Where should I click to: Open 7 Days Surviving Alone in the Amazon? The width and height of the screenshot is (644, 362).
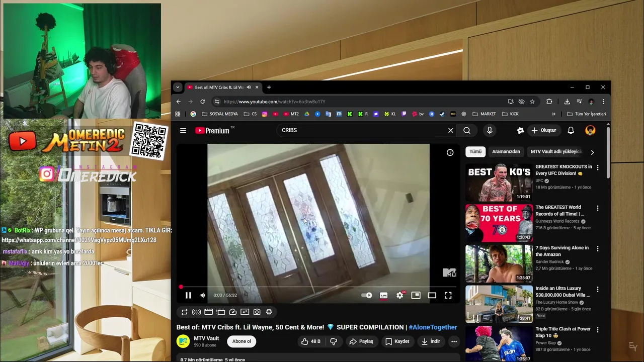499,264
